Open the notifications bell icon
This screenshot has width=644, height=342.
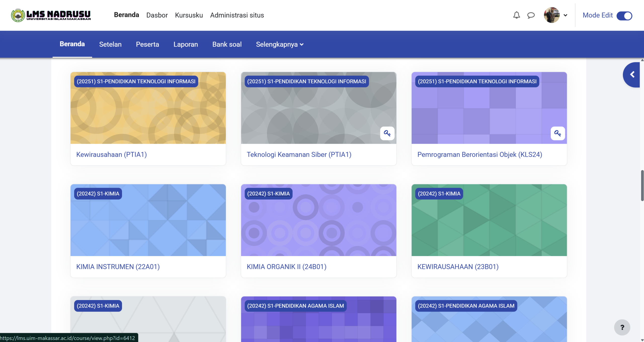(x=516, y=15)
